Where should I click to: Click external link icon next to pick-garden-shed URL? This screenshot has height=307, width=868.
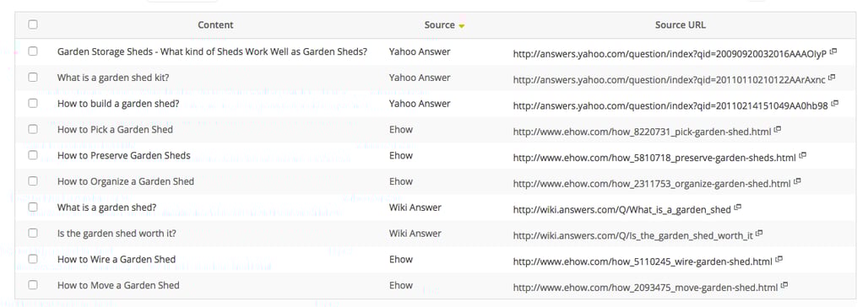pyautogui.click(x=778, y=130)
